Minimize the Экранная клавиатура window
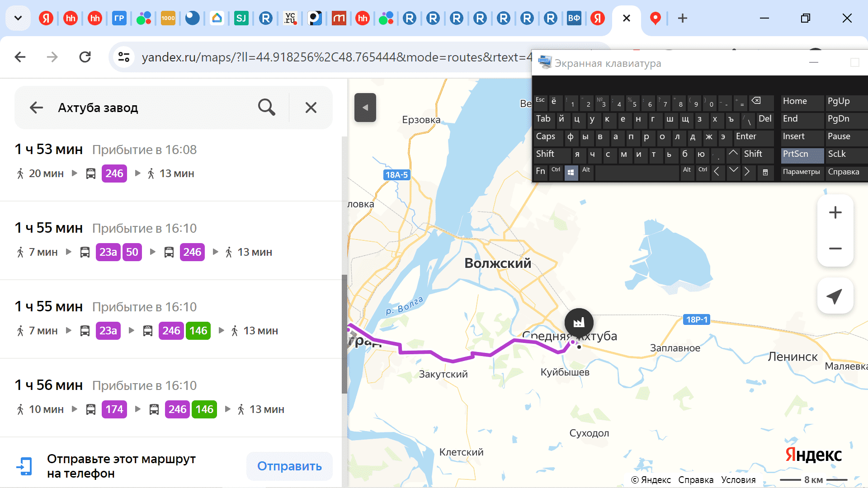Image resolution: width=868 pixels, height=488 pixels. [x=814, y=63]
